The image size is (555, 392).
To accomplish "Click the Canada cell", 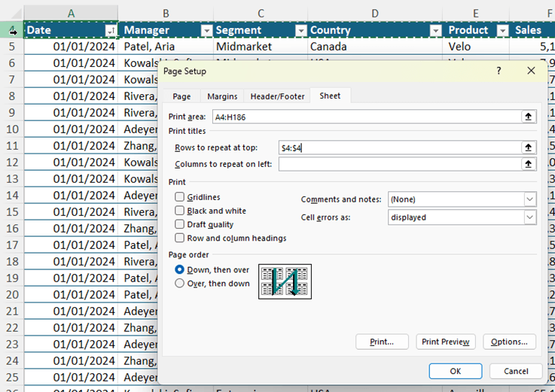I will coord(375,47).
